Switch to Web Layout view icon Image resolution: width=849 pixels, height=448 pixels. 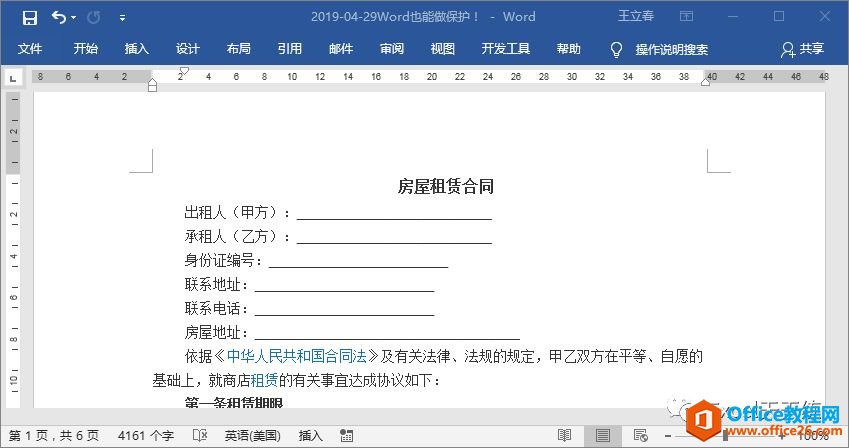[x=641, y=435]
